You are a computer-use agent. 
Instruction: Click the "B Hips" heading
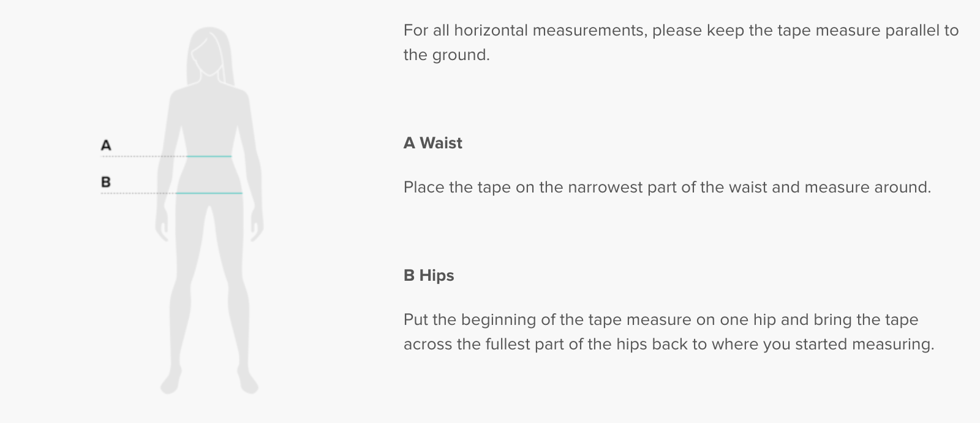429,275
